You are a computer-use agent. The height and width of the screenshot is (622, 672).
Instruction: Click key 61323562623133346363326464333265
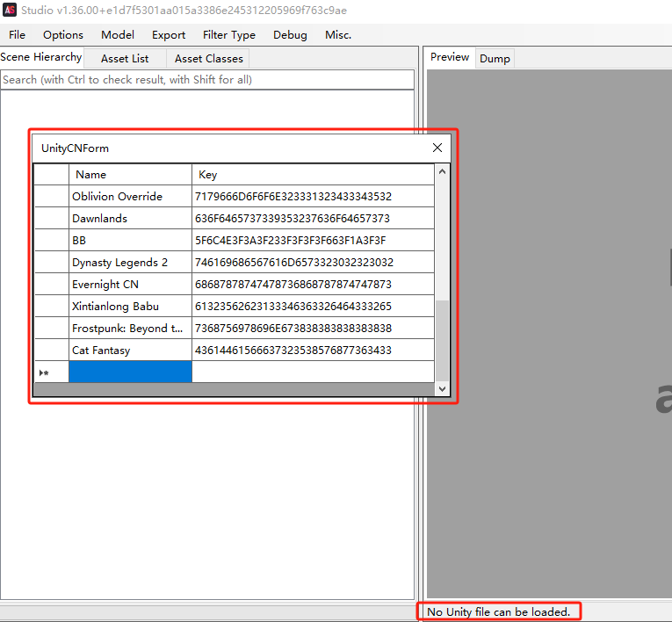point(313,306)
